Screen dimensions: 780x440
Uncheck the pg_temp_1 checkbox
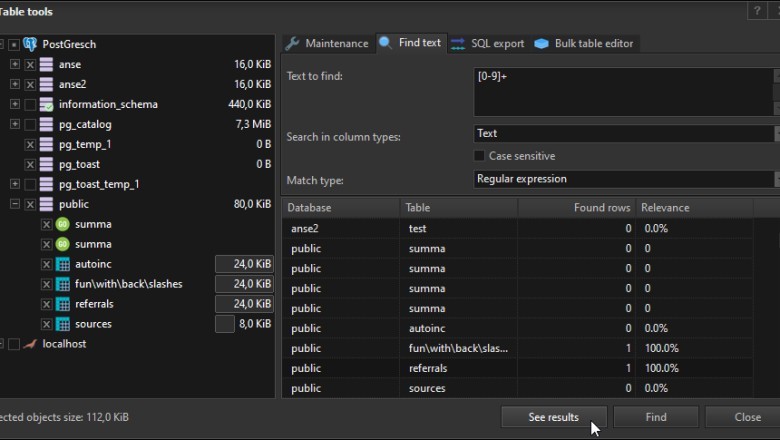tap(30, 145)
